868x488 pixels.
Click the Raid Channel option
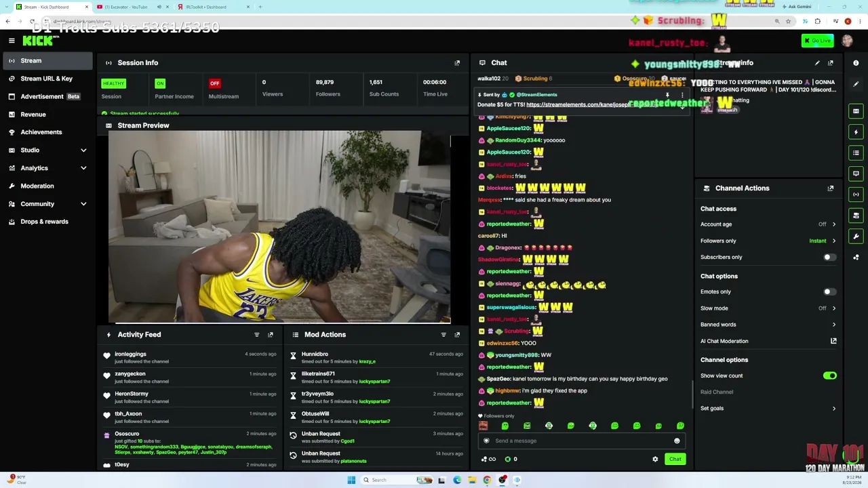click(717, 392)
